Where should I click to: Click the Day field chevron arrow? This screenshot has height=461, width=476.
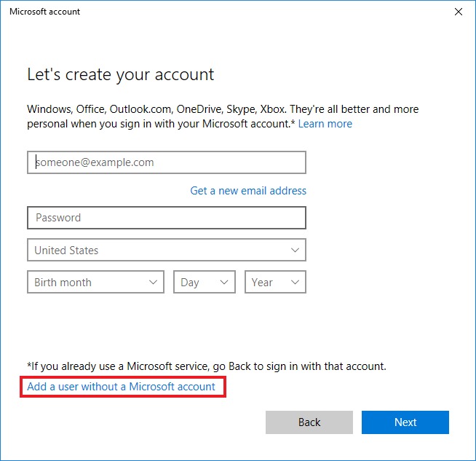coord(224,283)
